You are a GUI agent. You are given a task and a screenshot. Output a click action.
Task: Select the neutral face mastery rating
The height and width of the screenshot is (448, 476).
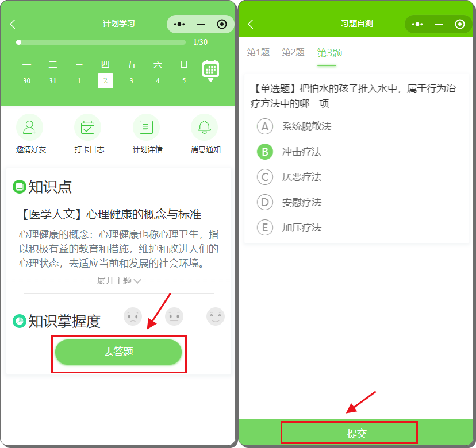point(174,316)
